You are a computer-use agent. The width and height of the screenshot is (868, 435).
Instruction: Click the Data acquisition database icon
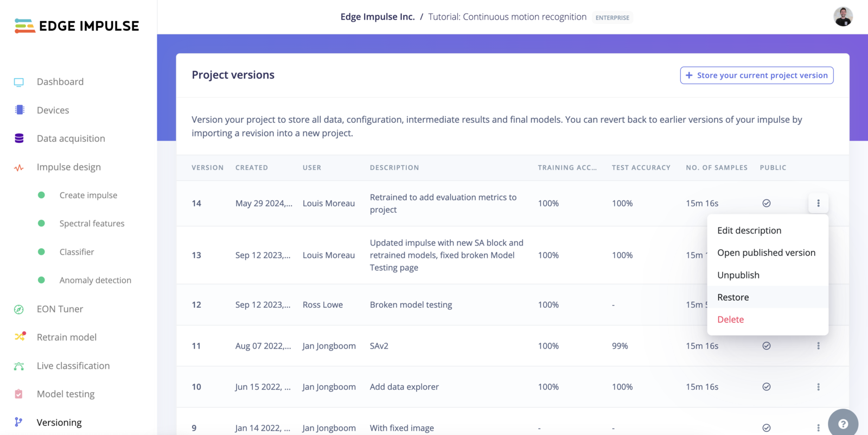click(x=20, y=138)
